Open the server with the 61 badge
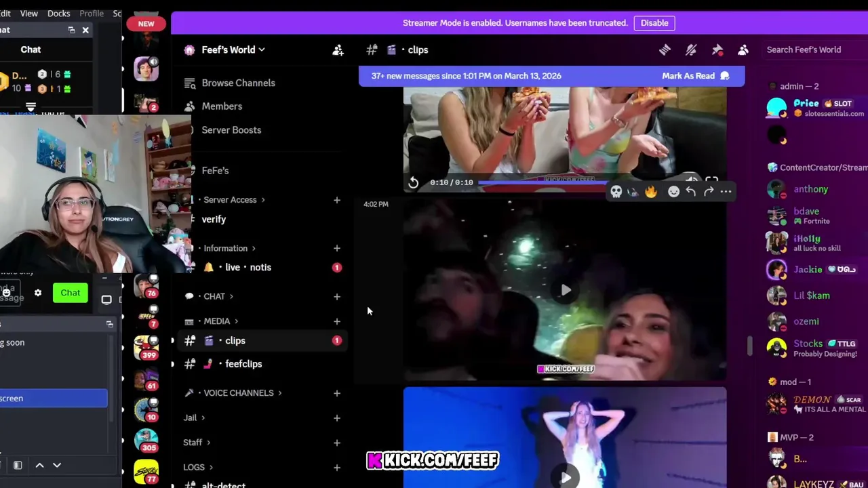Image resolution: width=868 pixels, height=488 pixels. pos(146,380)
